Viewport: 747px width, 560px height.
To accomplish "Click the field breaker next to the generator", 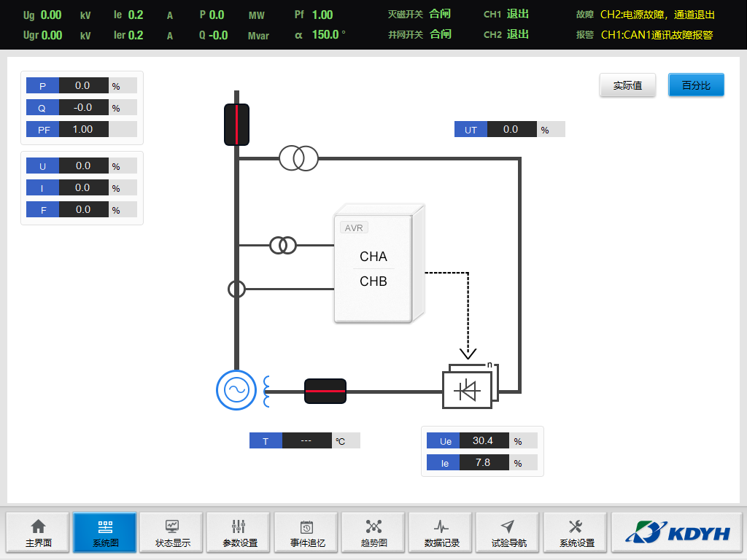I will click(x=325, y=391).
